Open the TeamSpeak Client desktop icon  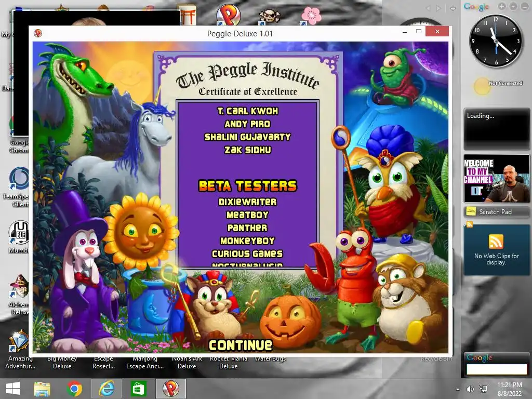point(19,187)
